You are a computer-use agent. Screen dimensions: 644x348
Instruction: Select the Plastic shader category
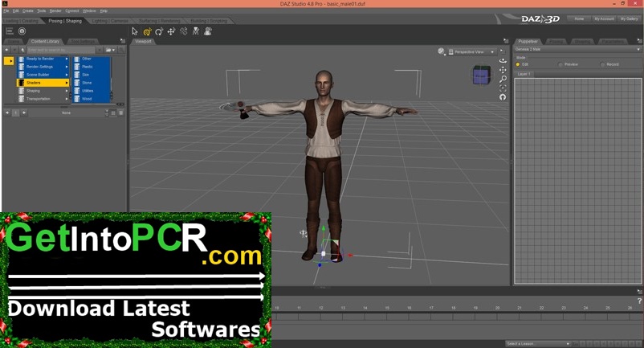pyautogui.click(x=87, y=67)
